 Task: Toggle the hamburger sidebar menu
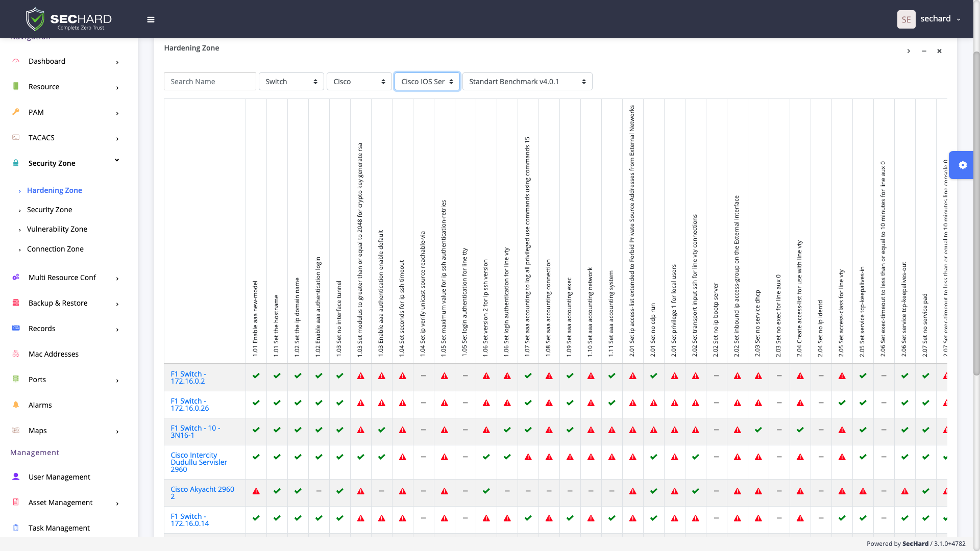tap(151, 19)
